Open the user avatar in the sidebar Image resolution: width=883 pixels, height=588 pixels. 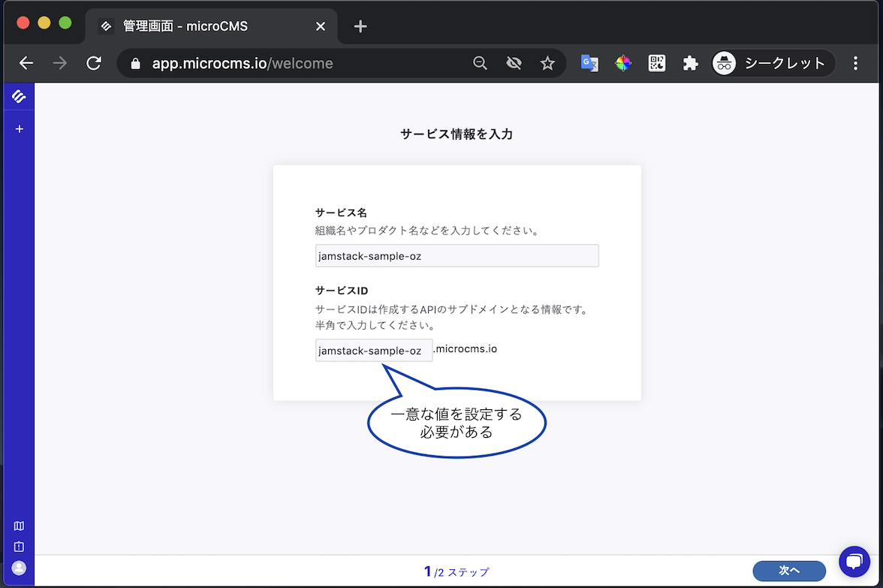click(19, 568)
